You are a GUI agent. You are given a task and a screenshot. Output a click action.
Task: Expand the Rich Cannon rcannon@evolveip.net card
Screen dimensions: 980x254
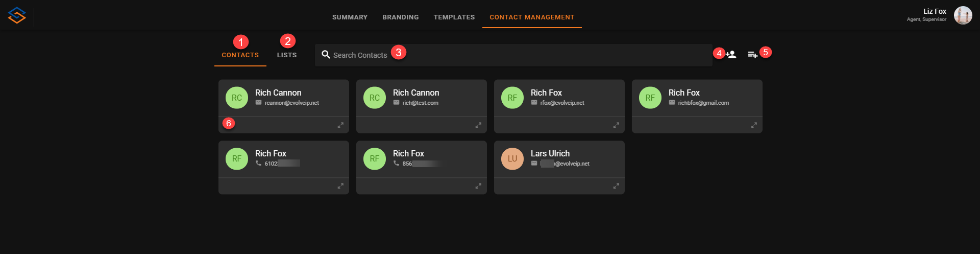point(340,125)
